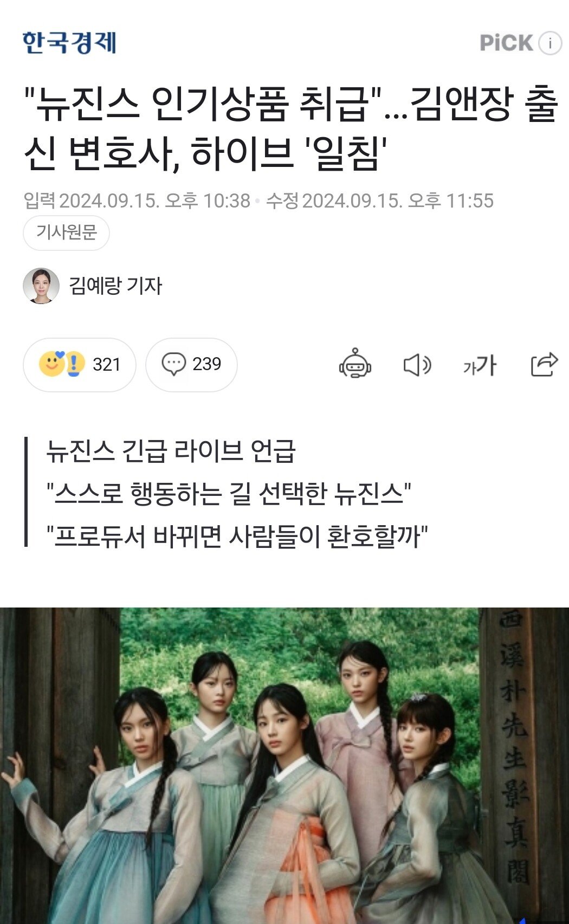This screenshot has height=924, width=569.
Task: Click the exclamation reaction emoji
Action: point(74,364)
